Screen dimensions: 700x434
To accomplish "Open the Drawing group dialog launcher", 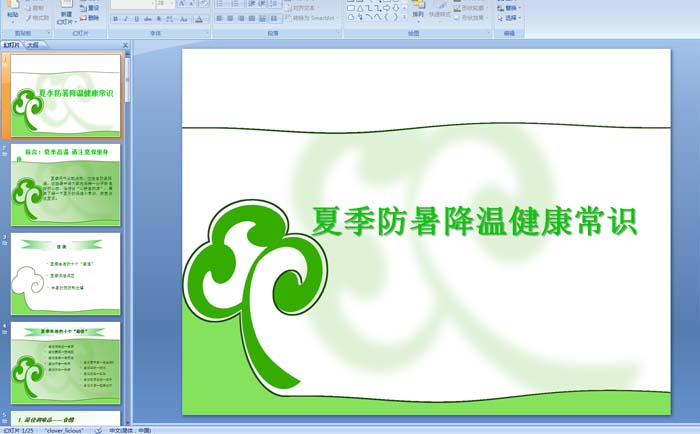I will tap(488, 33).
